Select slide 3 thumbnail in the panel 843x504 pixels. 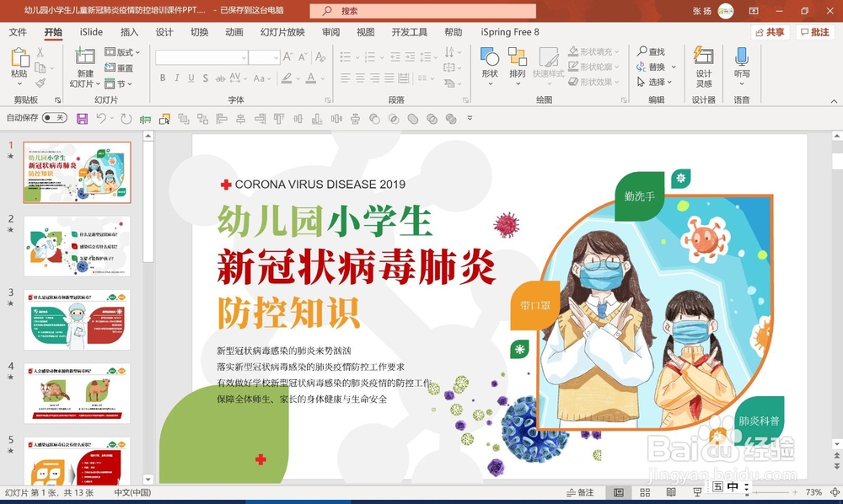point(77,320)
